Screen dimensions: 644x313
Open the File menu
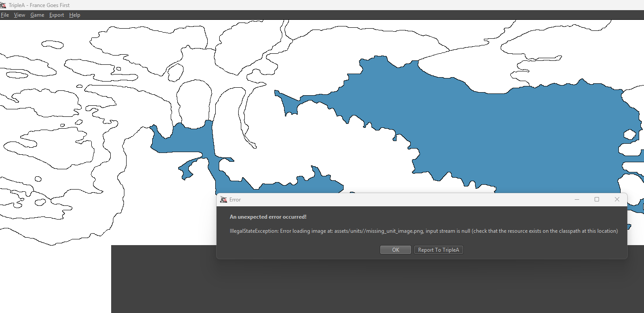point(5,15)
